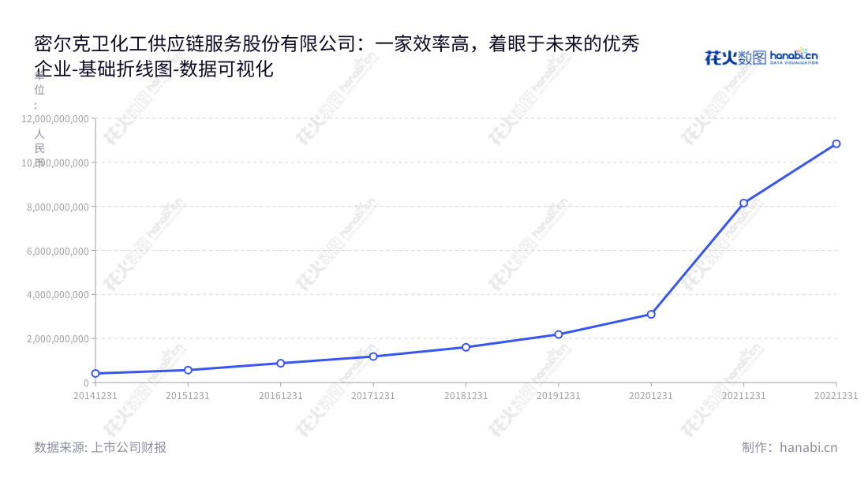This screenshot has width=868, height=489.
Task: Click the data source text 上市公司财报
Action: coord(129,447)
